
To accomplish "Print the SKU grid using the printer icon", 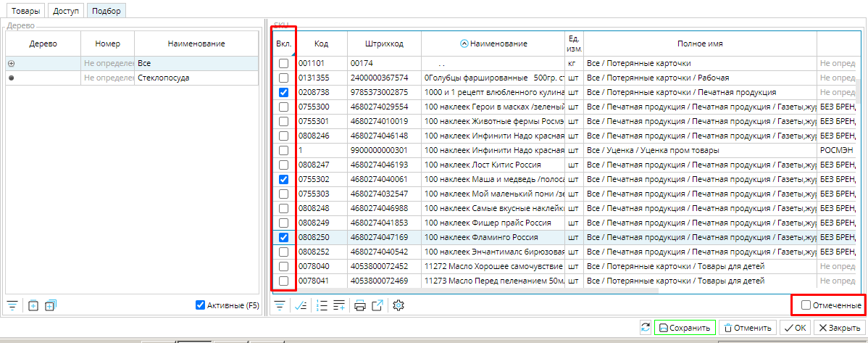I will coord(360,305).
